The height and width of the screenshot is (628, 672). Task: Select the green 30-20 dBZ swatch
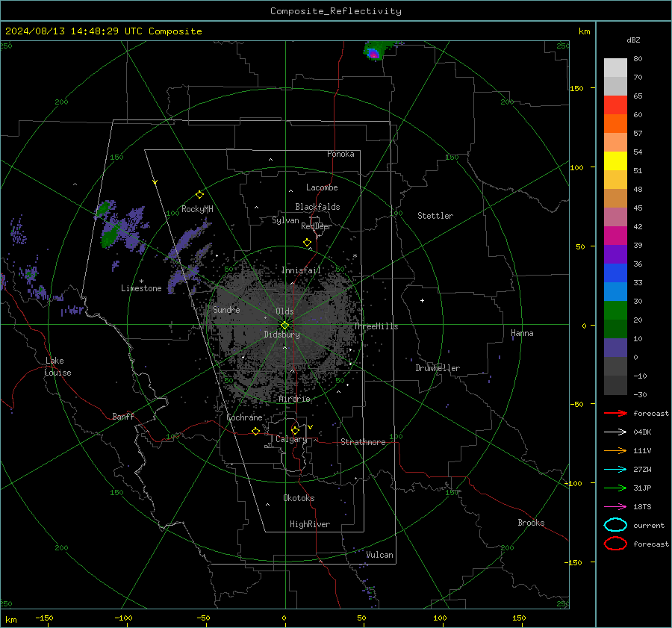[615, 311]
